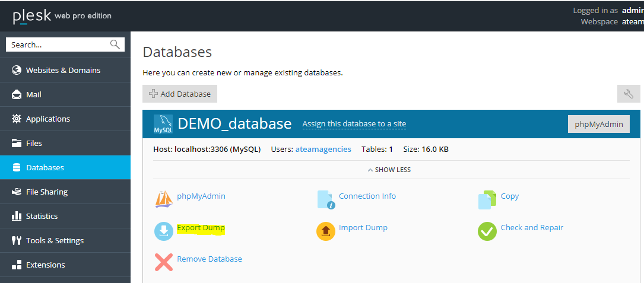Click the Databases cylinder icon in sidebar

coord(17,167)
